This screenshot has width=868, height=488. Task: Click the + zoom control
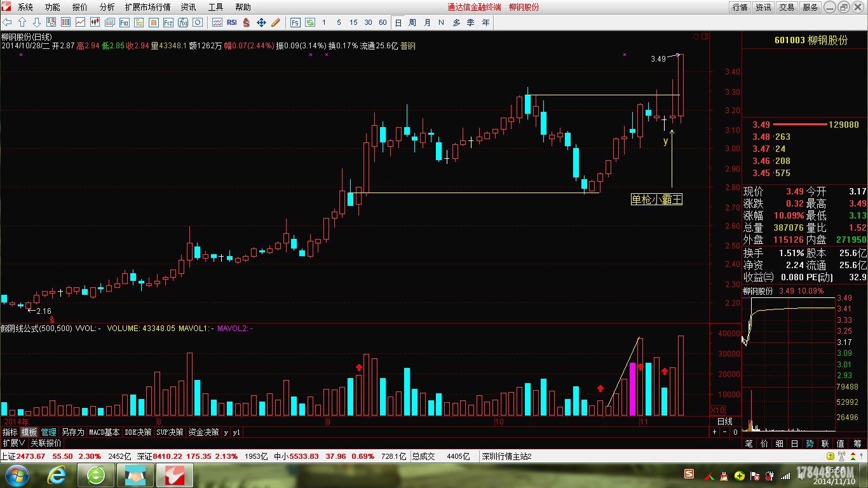click(714, 432)
